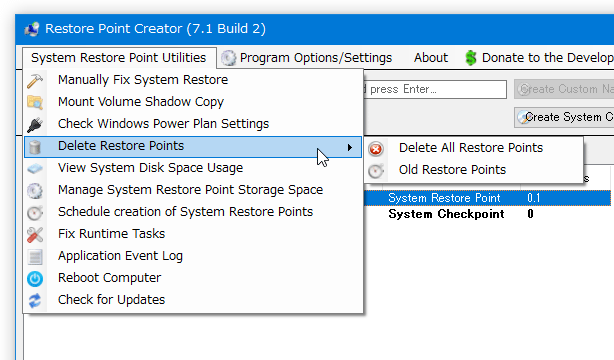Select Mount Volume Shadow Copy

click(193, 102)
